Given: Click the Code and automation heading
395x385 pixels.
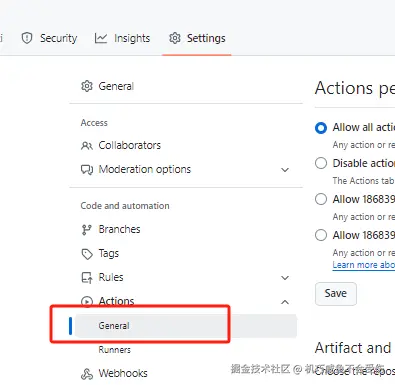Looking at the screenshot, I should coord(125,206).
